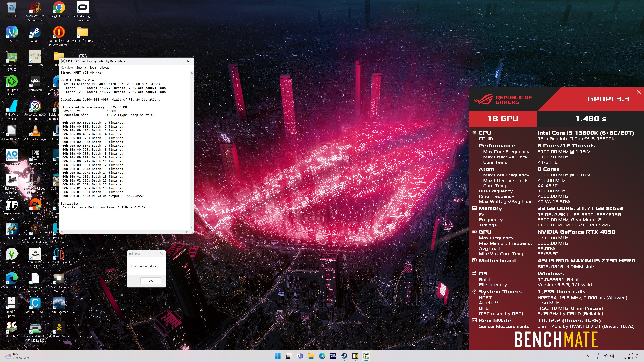The width and height of the screenshot is (644, 362).
Task: Launch FireStorm desktop icon
Action: (12, 35)
